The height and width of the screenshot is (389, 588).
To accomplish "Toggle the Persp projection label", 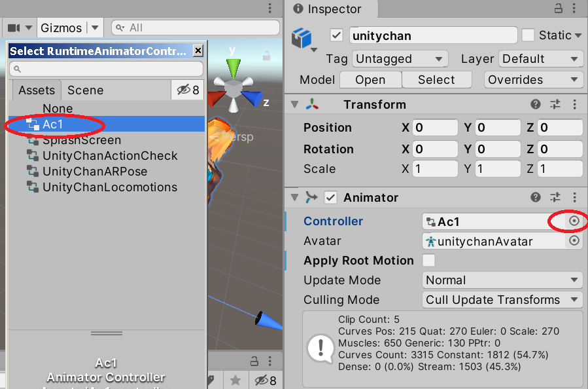I will (237, 137).
